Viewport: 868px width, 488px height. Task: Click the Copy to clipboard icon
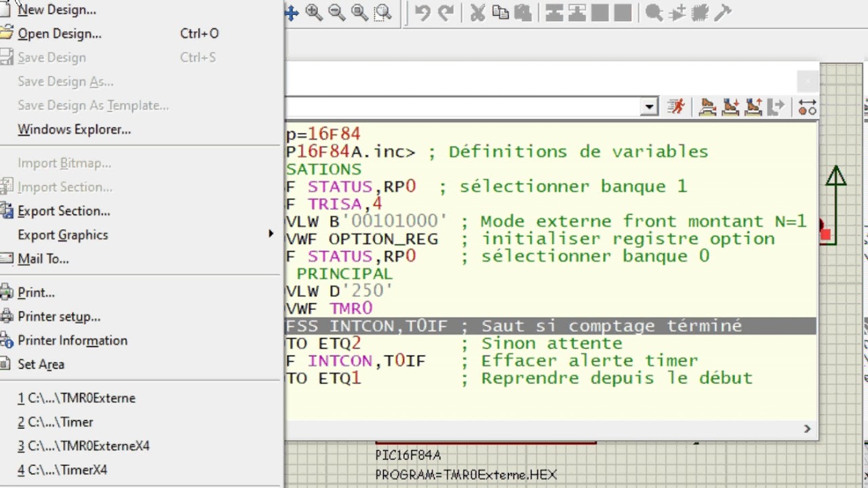[500, 12]
